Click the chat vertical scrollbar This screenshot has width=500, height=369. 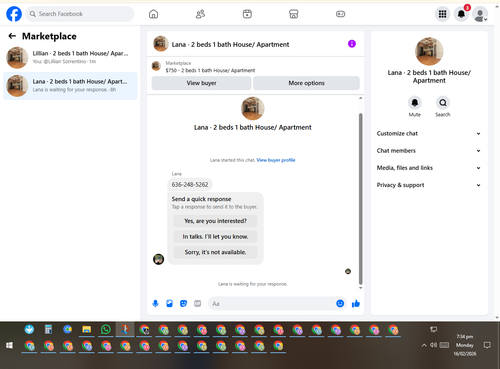360,198
